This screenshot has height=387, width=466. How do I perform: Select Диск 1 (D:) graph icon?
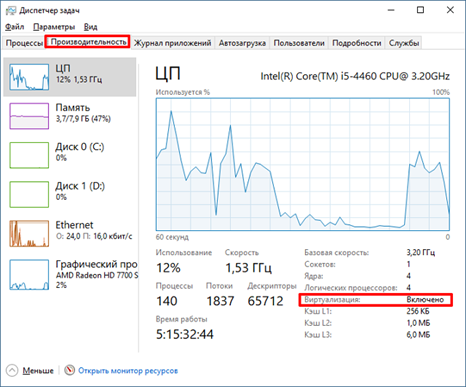(29, 194)
